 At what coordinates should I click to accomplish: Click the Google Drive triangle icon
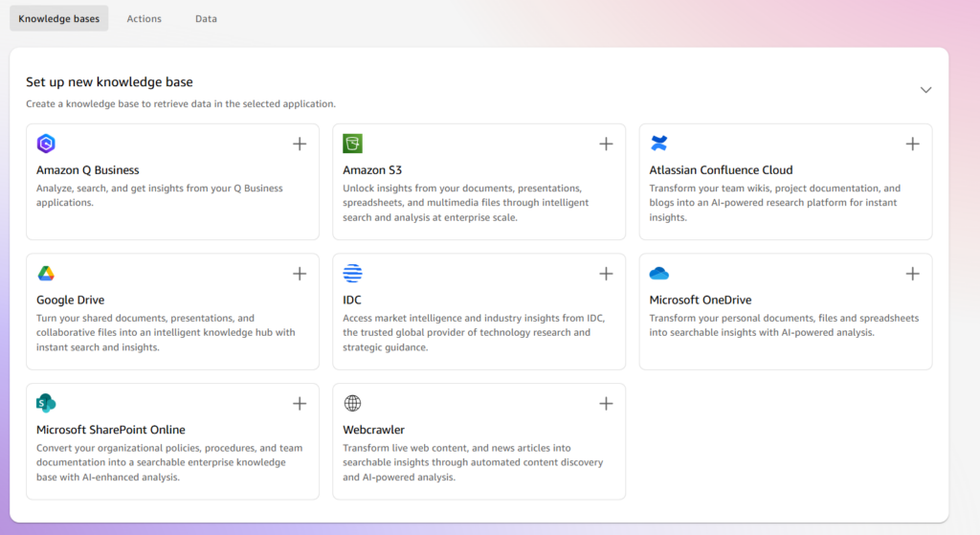(x=46, y=274)
